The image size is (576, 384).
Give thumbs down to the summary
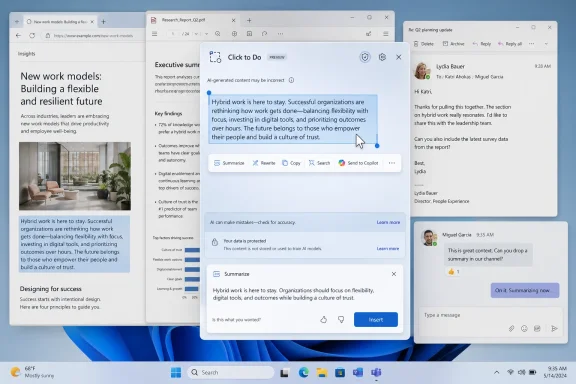click(x=341, y=320)
